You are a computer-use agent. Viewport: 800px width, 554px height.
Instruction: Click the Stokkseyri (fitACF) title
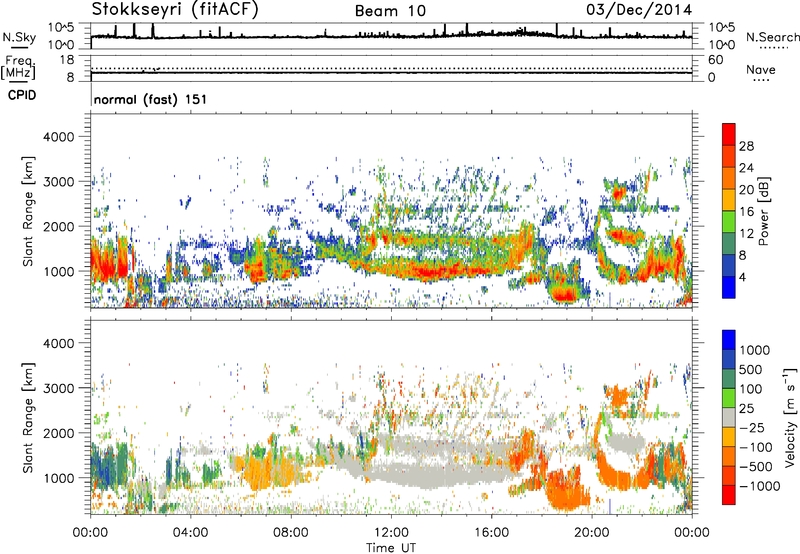[x=175, y=10]
